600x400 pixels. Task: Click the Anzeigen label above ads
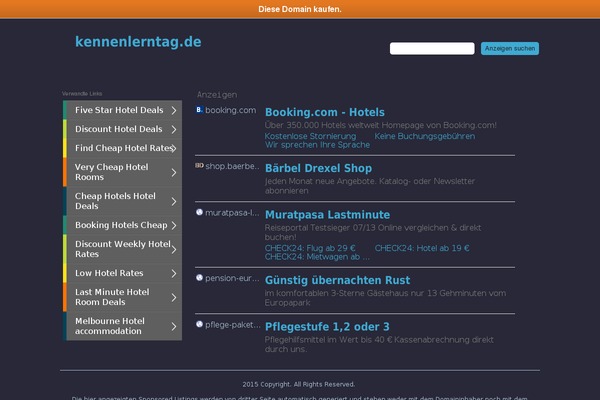217,95
